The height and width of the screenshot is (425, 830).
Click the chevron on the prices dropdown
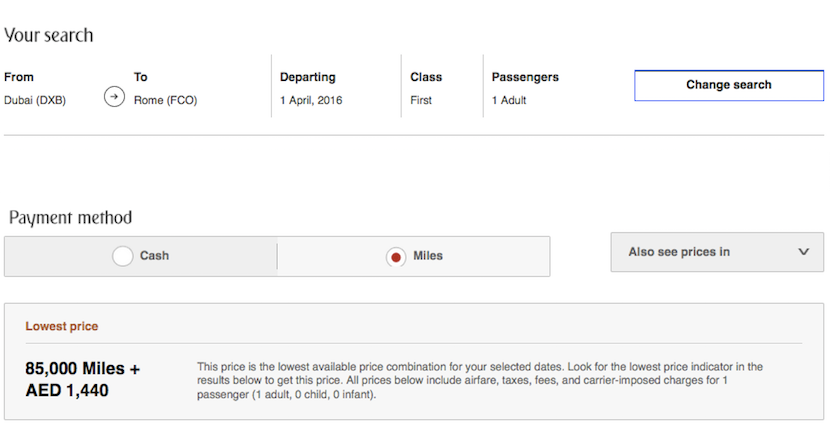pyautogui.click(x=804, y=252)
